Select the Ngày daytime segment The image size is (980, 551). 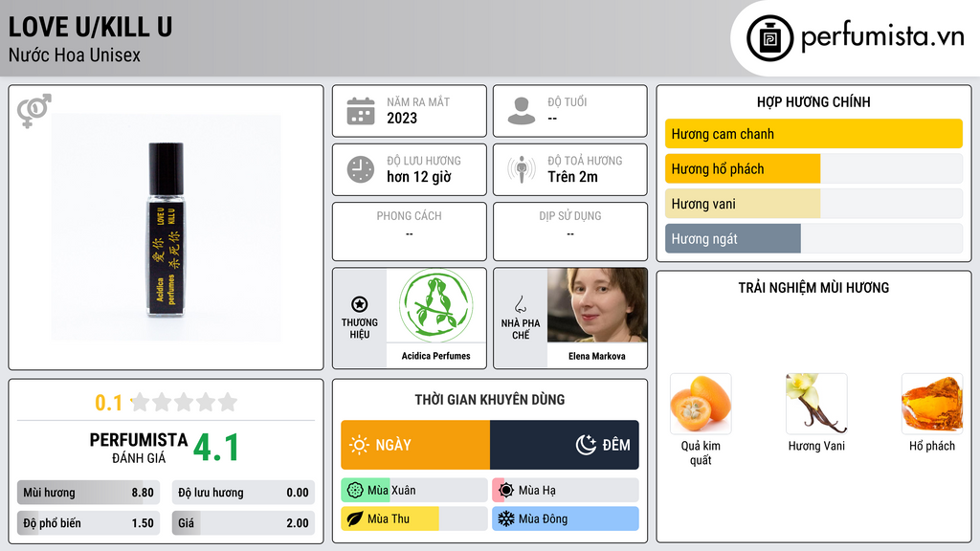(415, 445)
